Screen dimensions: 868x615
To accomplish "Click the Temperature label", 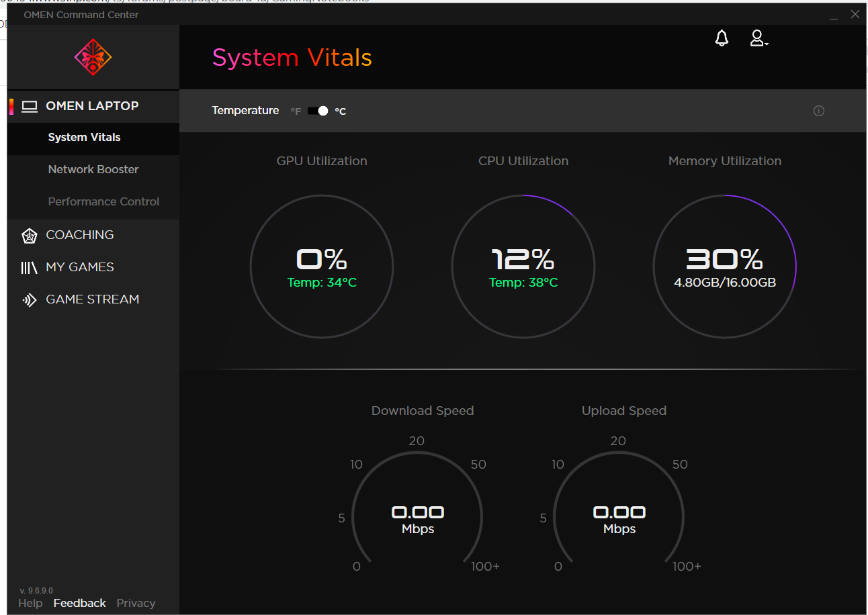I will [245, 111].
